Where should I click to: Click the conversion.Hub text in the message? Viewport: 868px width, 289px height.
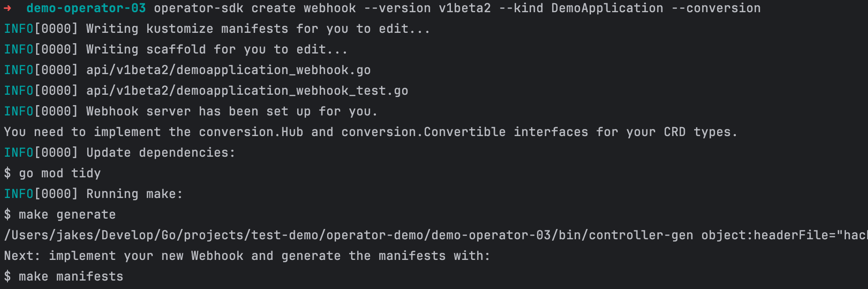pos(251,132)
